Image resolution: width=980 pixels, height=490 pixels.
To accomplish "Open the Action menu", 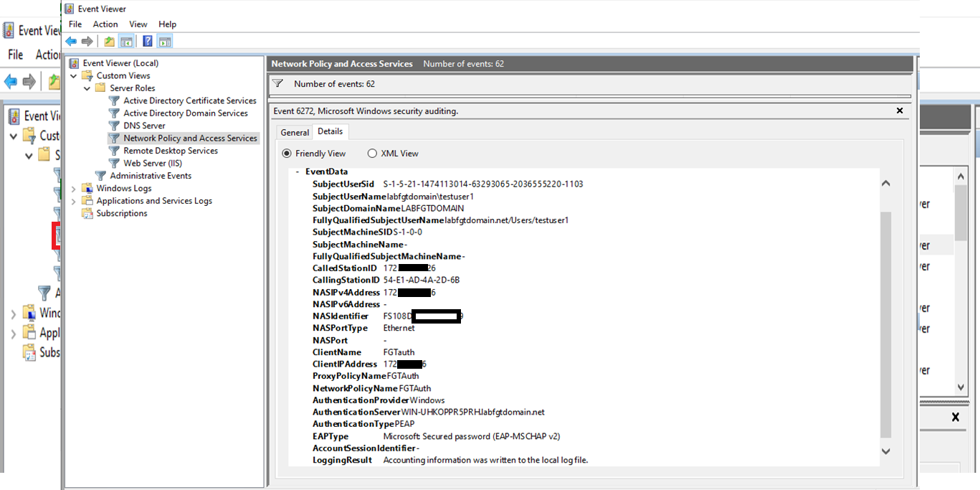I will (x=105, y=24).
